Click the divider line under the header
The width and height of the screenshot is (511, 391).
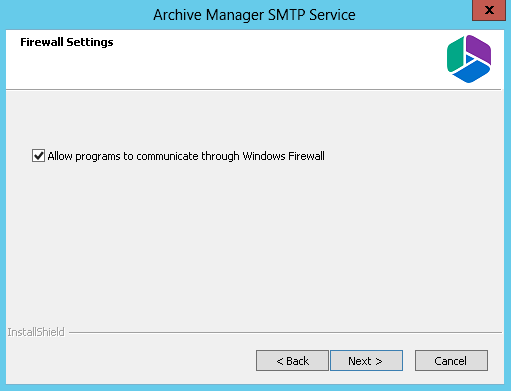[x=253, y=89]
